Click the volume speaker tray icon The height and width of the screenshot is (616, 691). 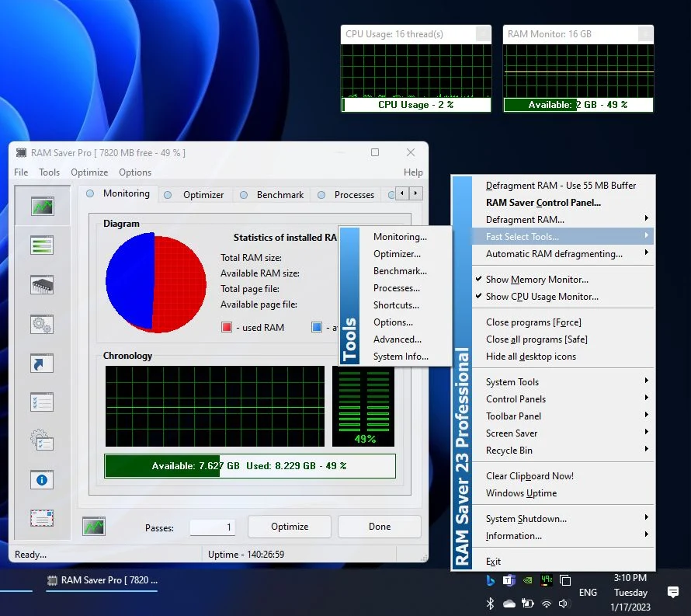[x=564, y=604]
